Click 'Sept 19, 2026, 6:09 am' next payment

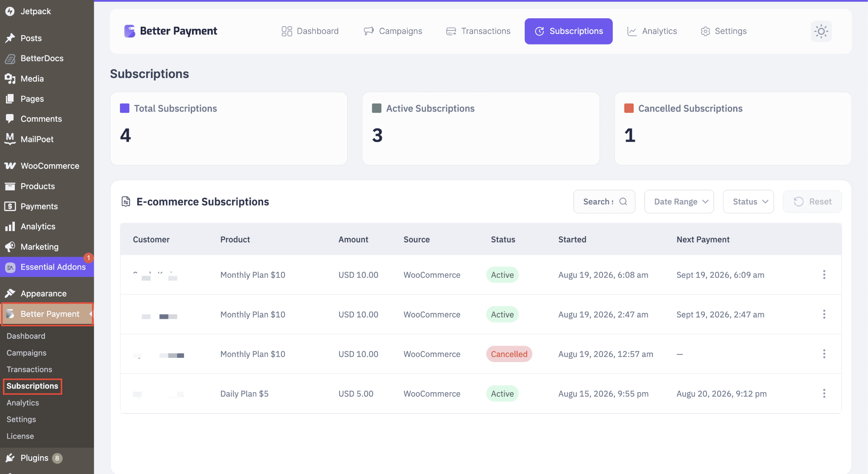(721, 275)
